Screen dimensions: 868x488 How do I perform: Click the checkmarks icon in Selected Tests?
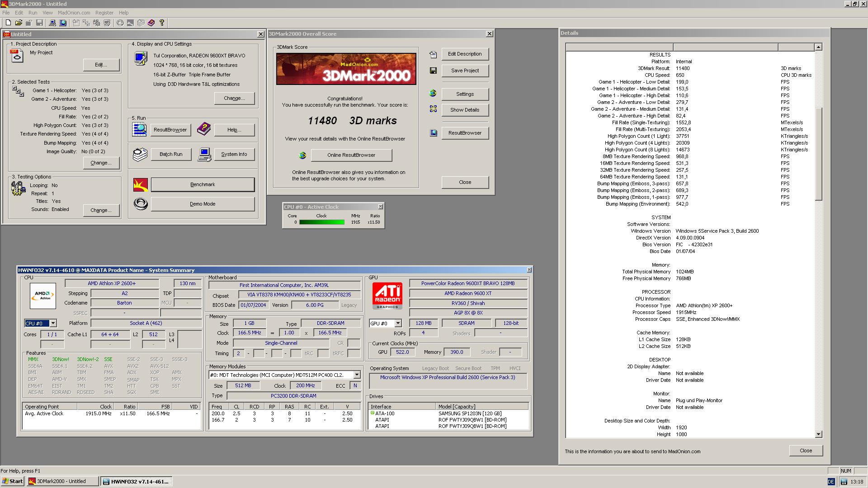point(18,92)
